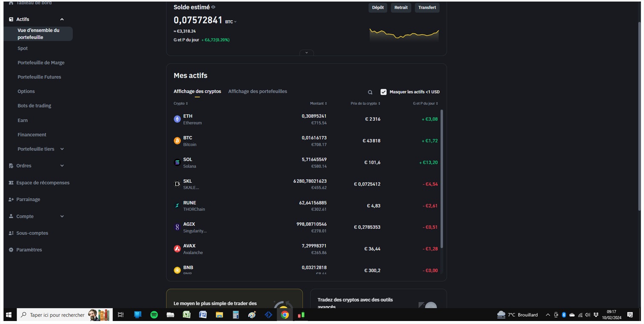Open the Windows Start menu

[9, 315]
